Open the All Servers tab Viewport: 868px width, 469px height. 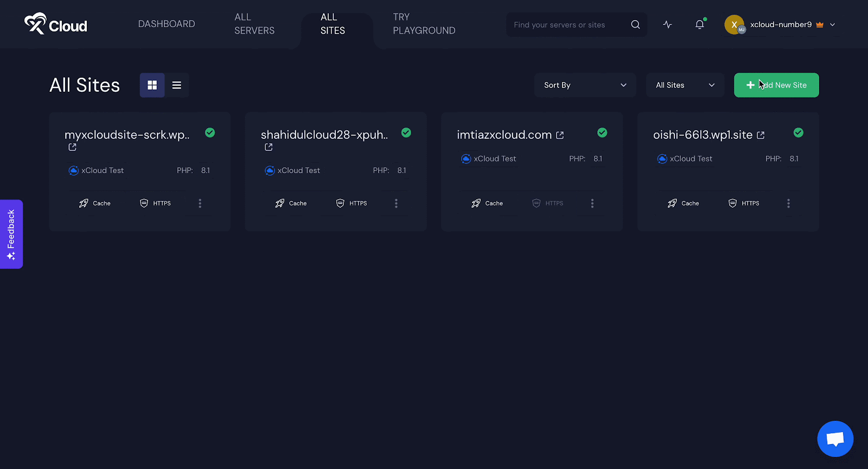pyautogui.click(x=254, y=24)
